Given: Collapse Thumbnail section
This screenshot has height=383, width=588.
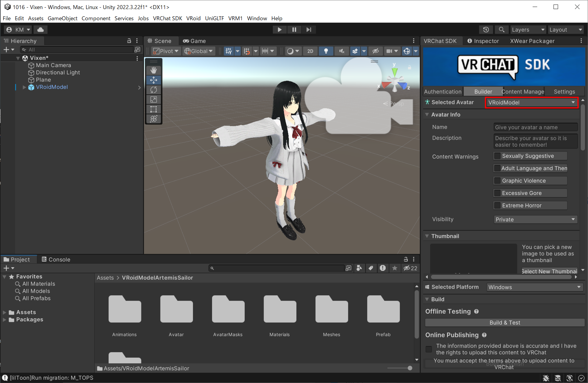Looking at the screenshot, I should tap(427, 236).
